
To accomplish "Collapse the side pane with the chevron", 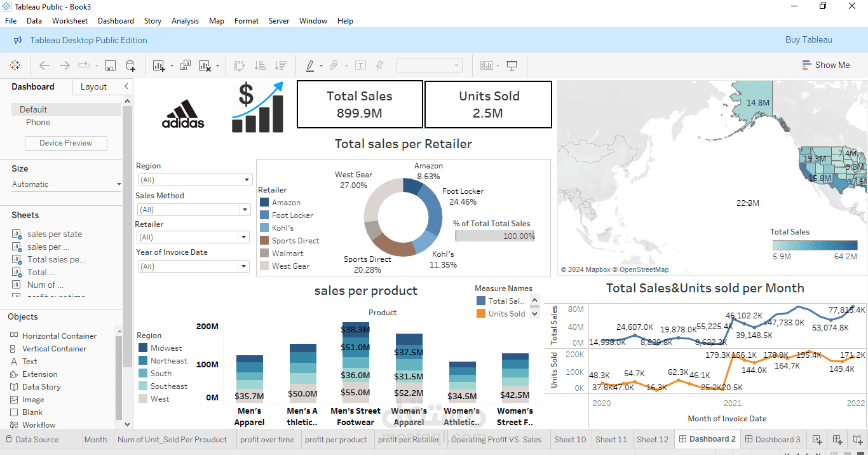I will pos(126,86).
